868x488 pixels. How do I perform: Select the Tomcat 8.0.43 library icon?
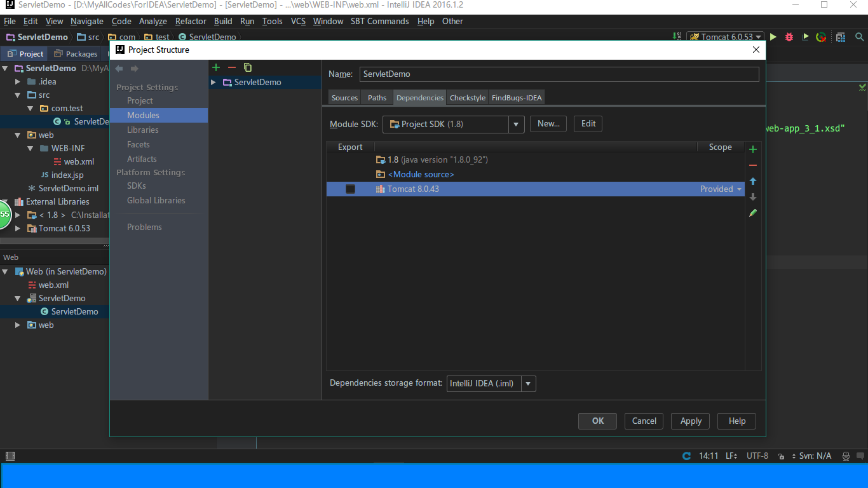(x=380, y=189)
